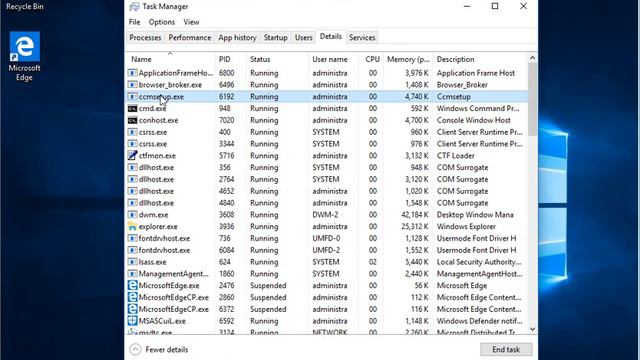Open Microsoft Edge desktop shortcut
This screenshot has width=640, height=360.
24,55
